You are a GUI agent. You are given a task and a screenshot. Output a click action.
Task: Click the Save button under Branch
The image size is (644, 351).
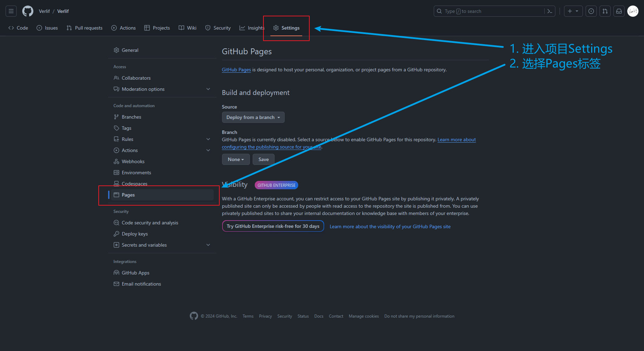[263, 159]
